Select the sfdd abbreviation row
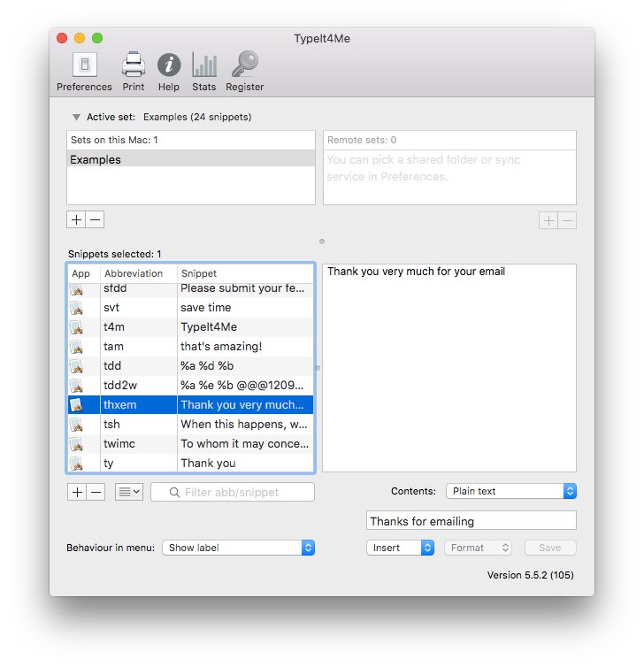The width and height of the screenshot is (644, 667). pyautogui.click(x=190, y=288)
